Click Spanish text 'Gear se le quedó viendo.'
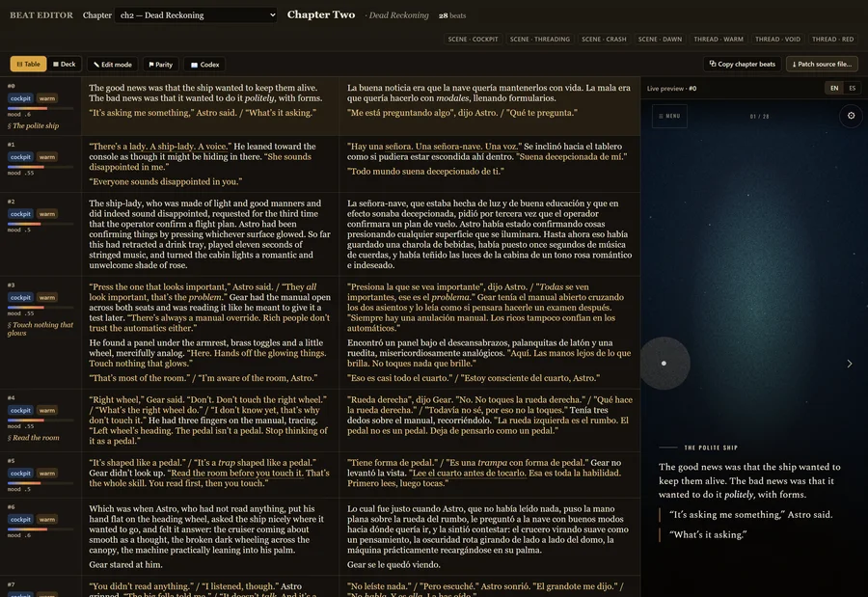The height and width of the screenshot is (597, 868). click(393, 565)
